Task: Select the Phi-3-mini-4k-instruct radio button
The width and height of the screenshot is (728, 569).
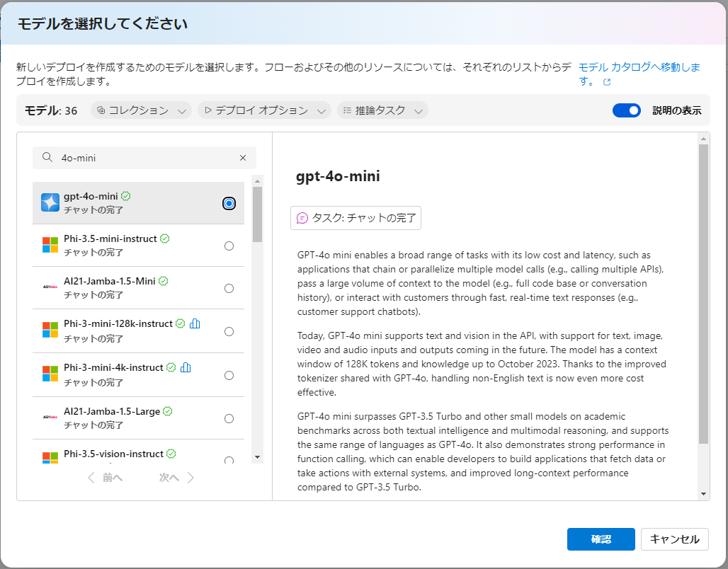Action: coord(229,375)
